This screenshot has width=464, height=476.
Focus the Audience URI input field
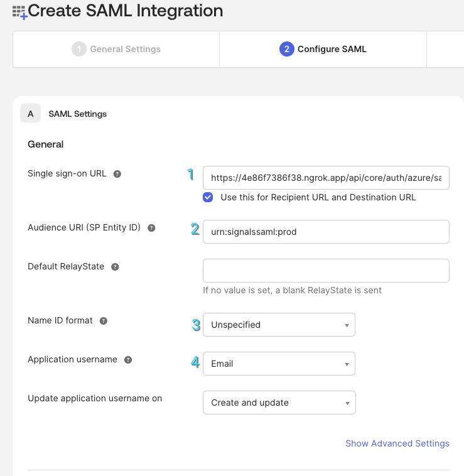coord(326,232)
